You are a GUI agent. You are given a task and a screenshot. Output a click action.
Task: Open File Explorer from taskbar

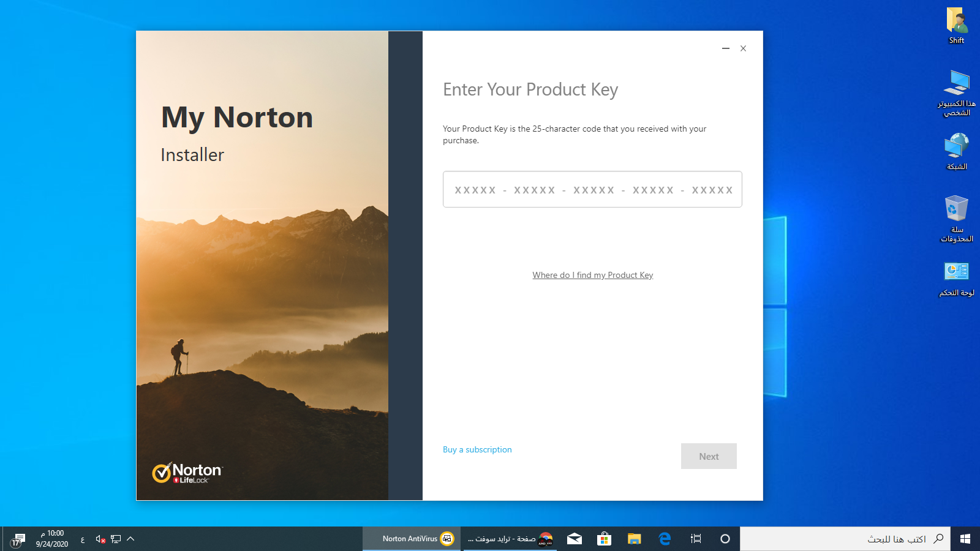click(x=634, y=539)
